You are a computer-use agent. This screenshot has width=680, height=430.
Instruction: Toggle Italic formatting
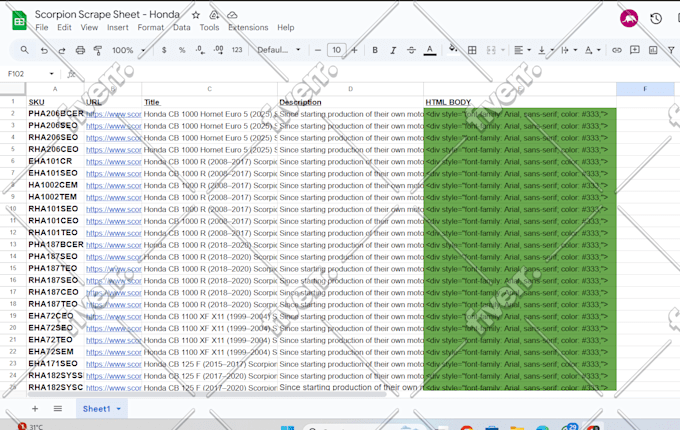pos(393,50)
